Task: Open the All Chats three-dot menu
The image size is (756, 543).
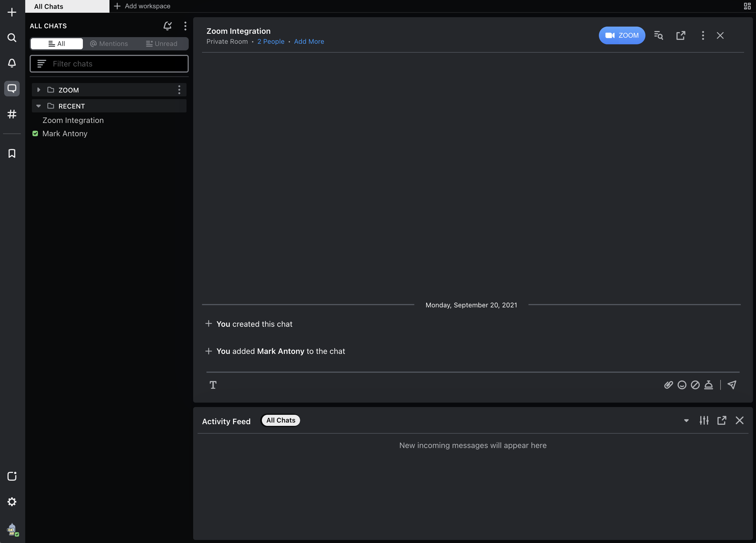Action: click(x=185, y=26)
